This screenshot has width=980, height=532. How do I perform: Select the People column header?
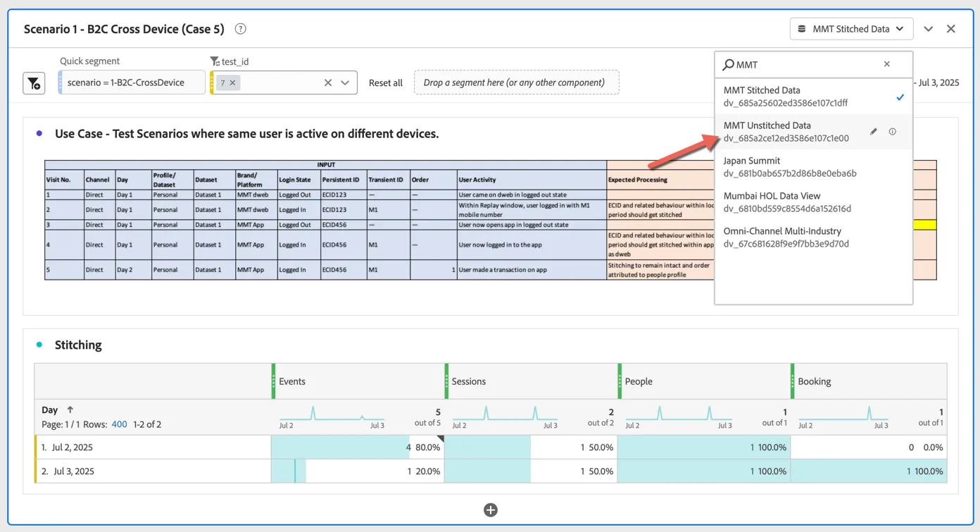[704, 381]
